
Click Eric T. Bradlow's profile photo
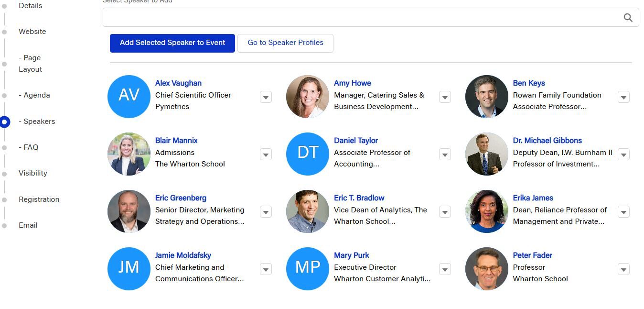(x=308, y=211)
